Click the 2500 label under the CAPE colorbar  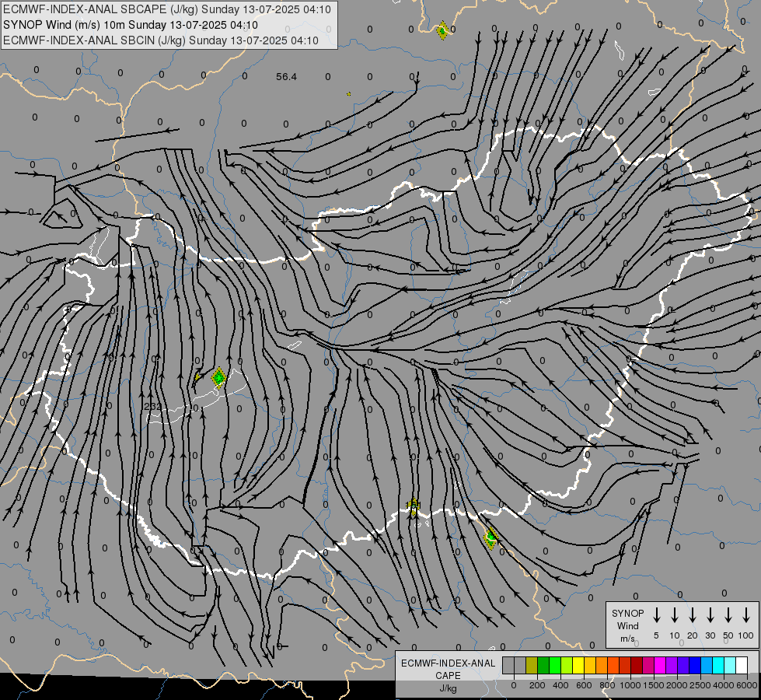pyautogui.click(x=700, y=685)
